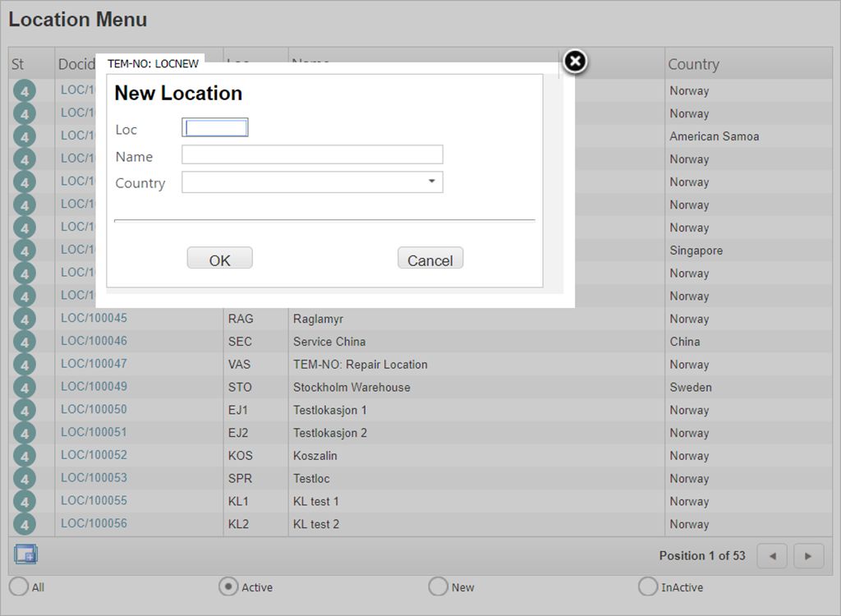
Task: Click status 4 icon for LOC/100055
Action: coord(25,501)
